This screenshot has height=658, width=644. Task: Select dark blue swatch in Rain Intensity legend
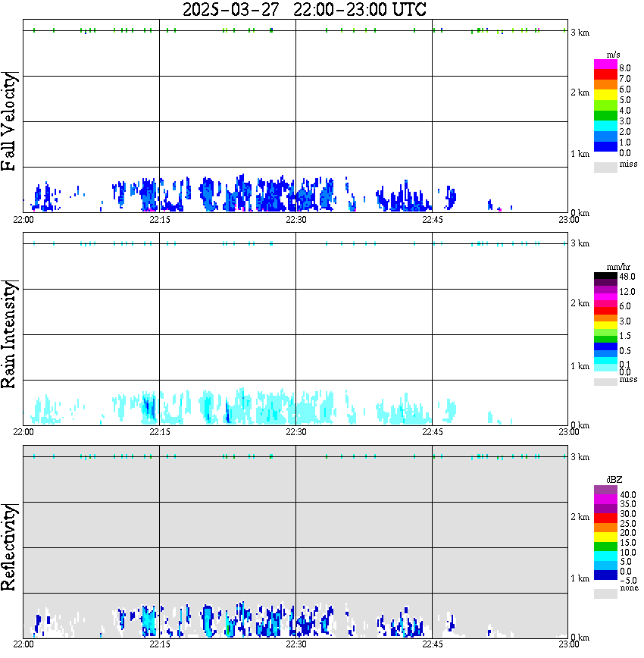click(x=605, y=346)
